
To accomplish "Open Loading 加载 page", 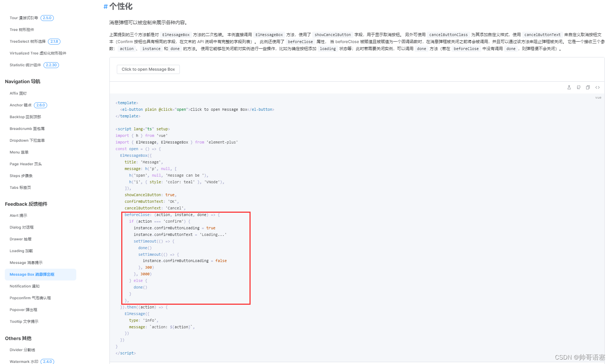I will click(x=21, y=251).
